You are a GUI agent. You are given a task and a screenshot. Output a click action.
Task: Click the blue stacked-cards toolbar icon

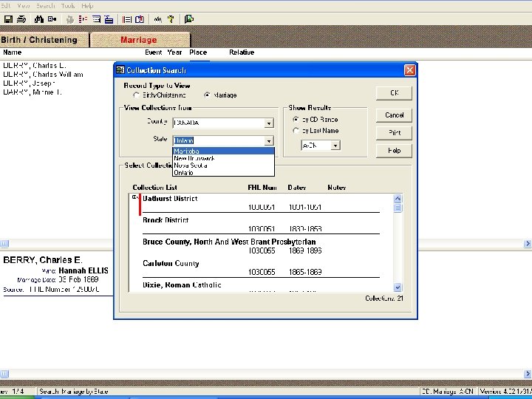click(109, 19)
